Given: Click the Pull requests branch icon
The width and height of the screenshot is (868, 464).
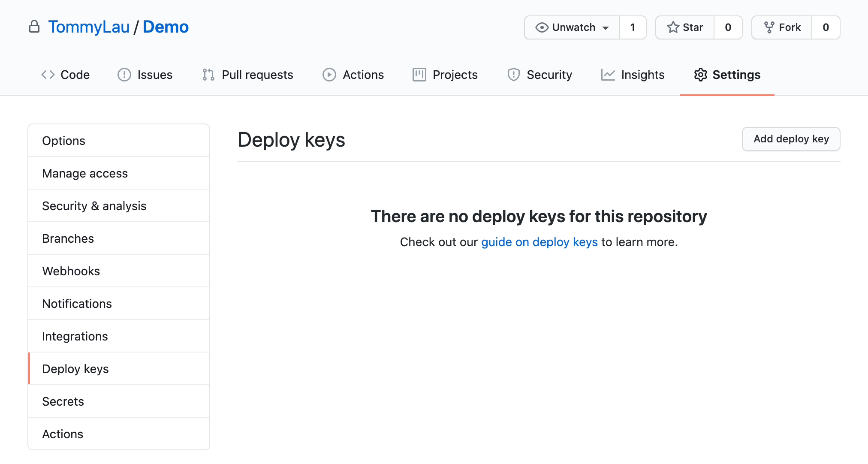Looking at the screenshot, I should [x=208, y=75].
